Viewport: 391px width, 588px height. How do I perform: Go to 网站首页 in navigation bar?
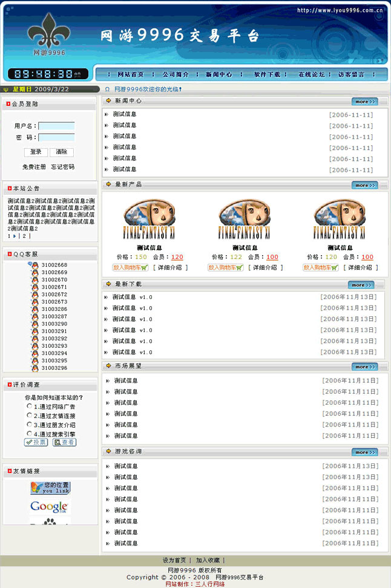click(131, 74)
